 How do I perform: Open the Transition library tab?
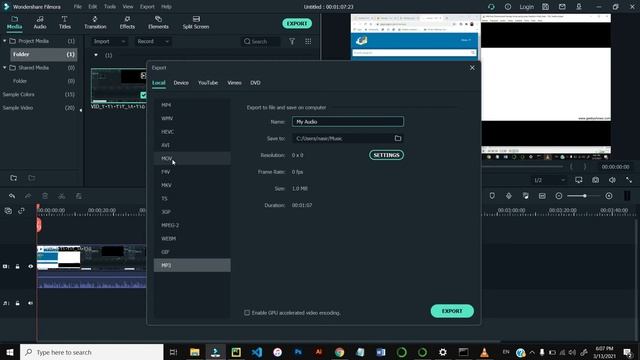(x=95, y=22)
